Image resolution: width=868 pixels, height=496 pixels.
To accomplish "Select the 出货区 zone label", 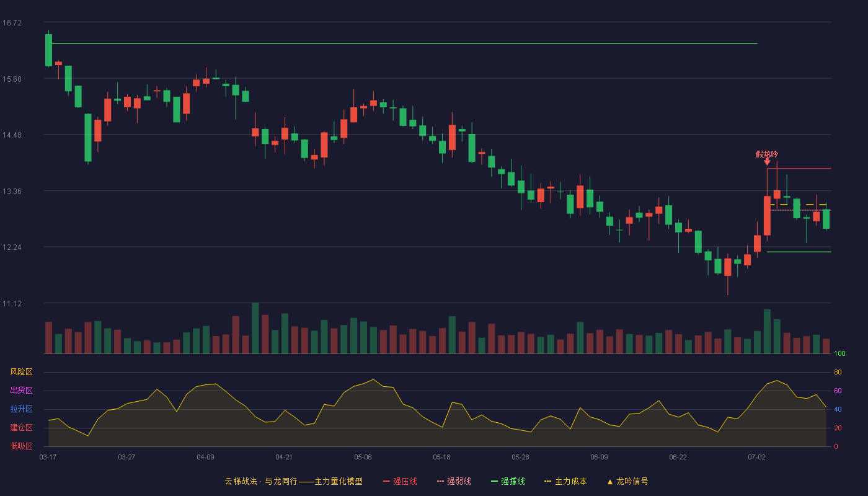I will coord(21,391).
